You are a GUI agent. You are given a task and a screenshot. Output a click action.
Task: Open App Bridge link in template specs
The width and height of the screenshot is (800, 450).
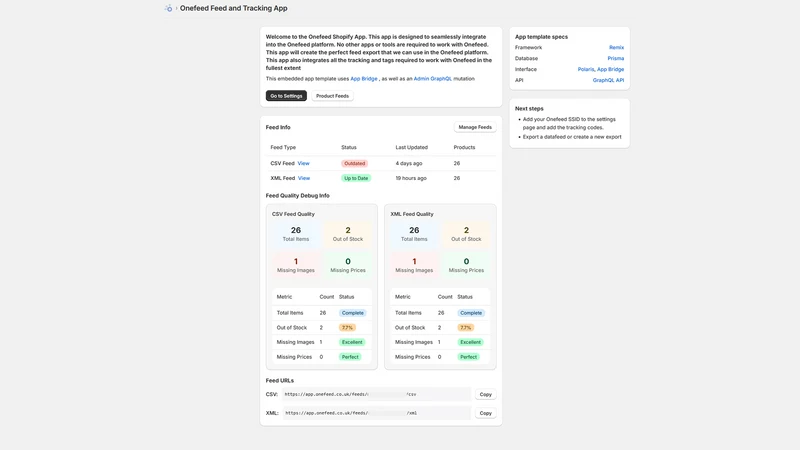tap(611, 69)
